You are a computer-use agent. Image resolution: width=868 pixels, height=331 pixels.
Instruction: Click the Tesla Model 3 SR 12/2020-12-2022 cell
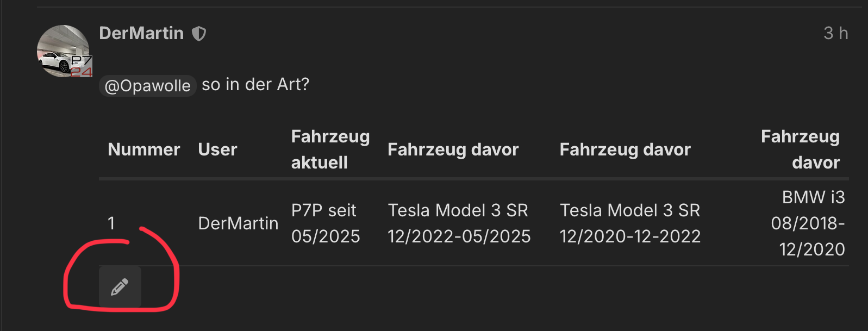(630, 223)
